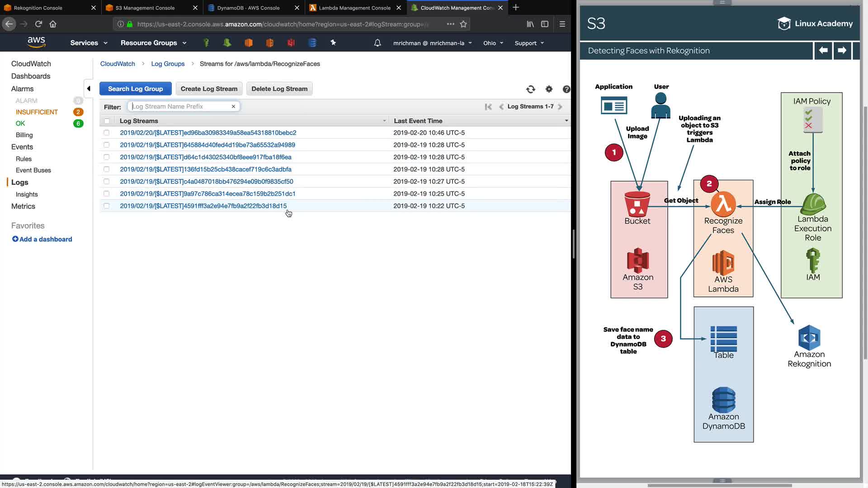This screenshot has height=488, width=868.
Task: Click the Log Stream Name Prefix filter field
Action: (181, 107)
